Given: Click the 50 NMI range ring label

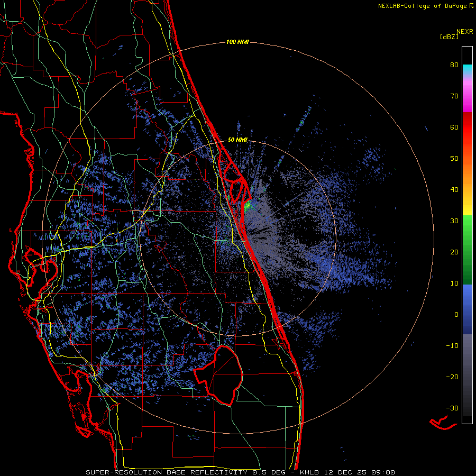Looking at the screenshot, I should (237, 140).
